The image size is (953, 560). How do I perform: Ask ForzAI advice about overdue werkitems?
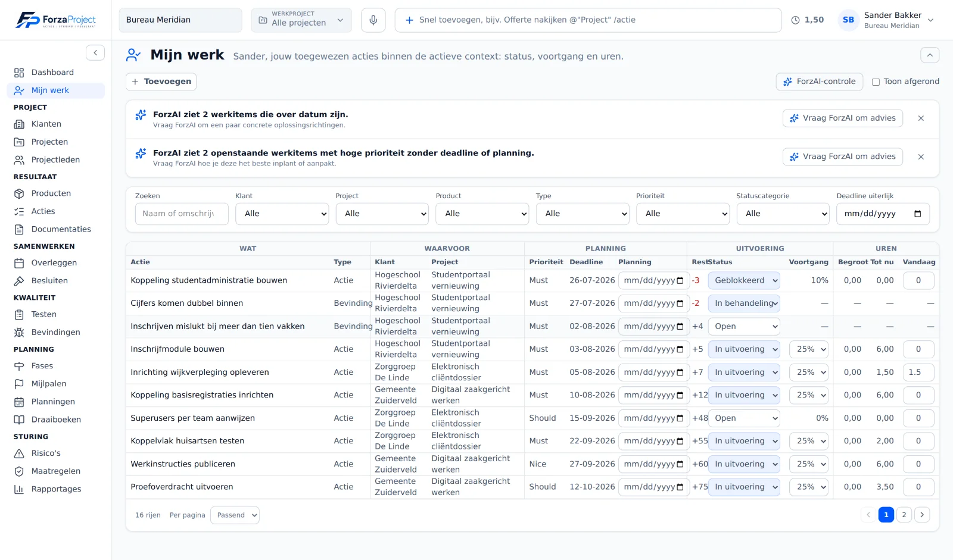point(843,118)
